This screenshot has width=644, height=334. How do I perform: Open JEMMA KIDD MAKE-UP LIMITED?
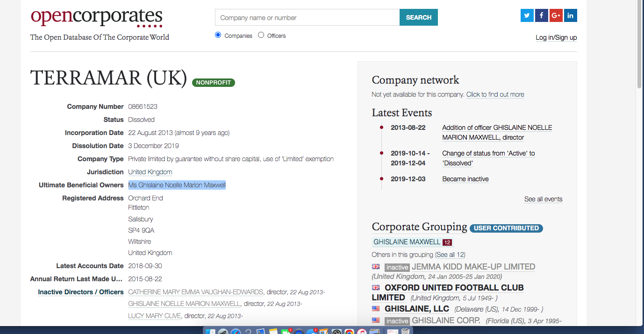[x=473, y=267]
